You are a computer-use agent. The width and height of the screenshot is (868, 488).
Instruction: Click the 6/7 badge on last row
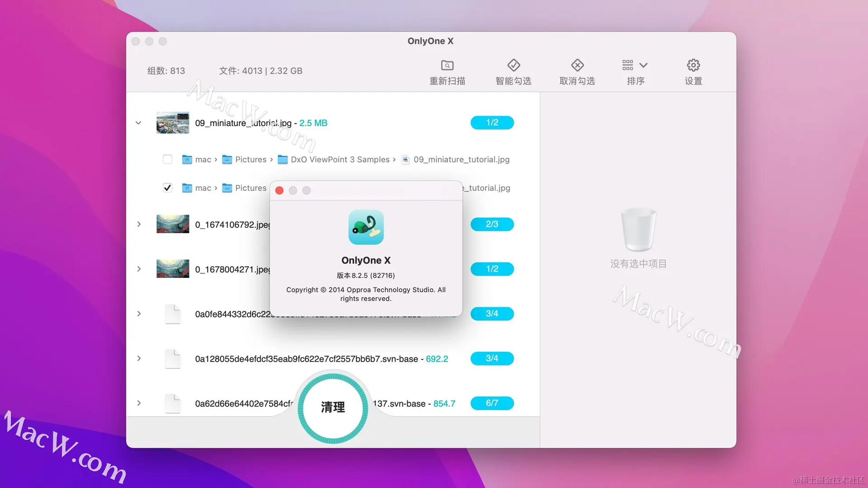492,403
